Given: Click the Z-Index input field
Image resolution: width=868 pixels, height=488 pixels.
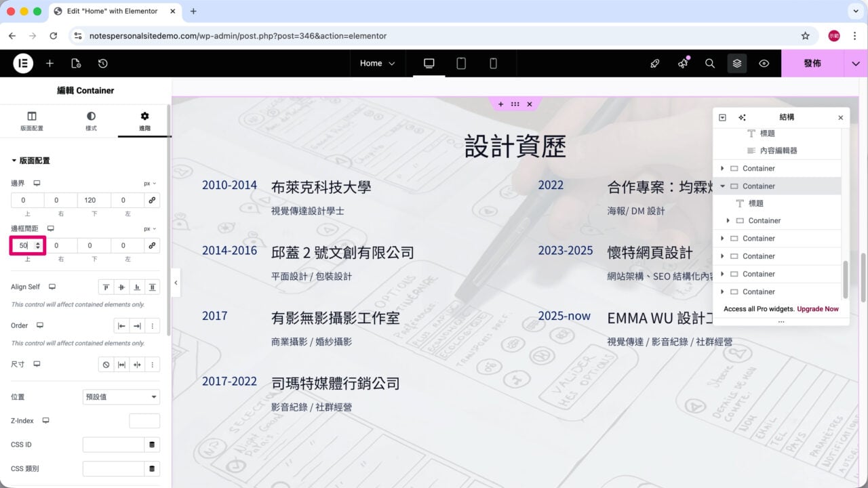Looking at the screenshot, I should point(144,421).
